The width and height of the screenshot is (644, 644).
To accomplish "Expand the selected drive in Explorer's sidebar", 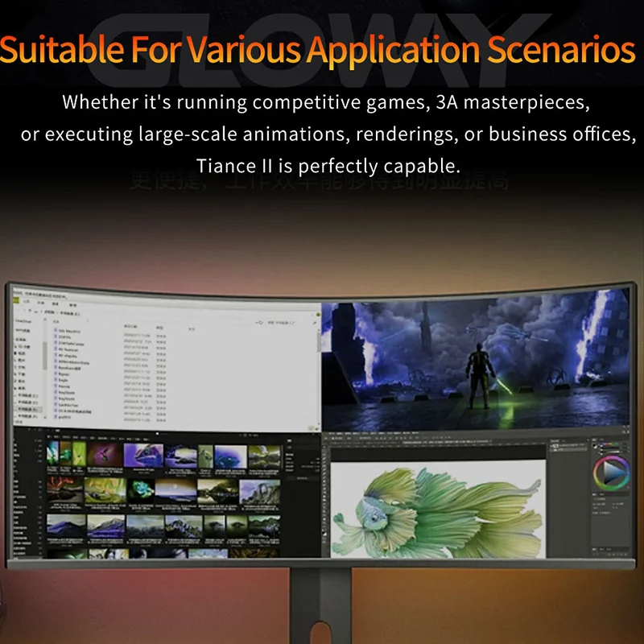I will (17, 409).
